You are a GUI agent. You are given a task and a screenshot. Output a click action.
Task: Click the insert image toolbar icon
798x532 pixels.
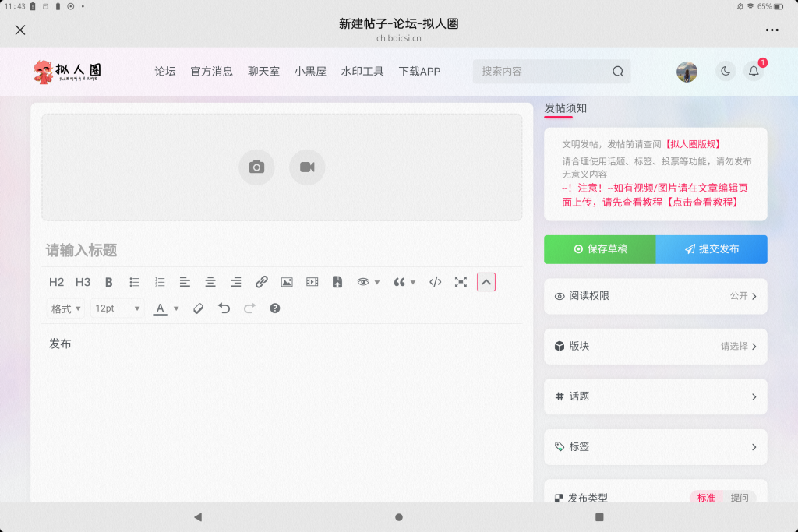click(287, 282)
